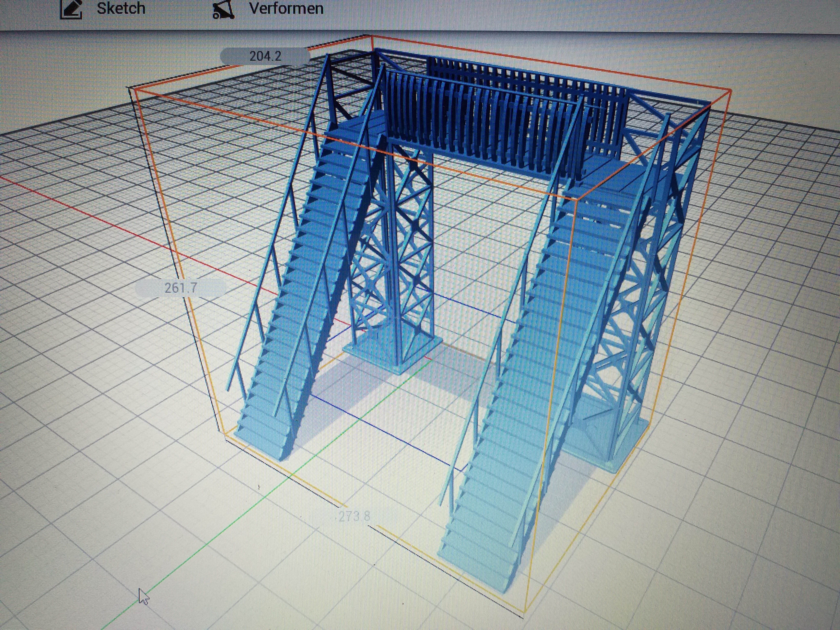Click the 273.8 dimension label
The height and width of the screenshot is (630, 840).
(x=354, y=516)
